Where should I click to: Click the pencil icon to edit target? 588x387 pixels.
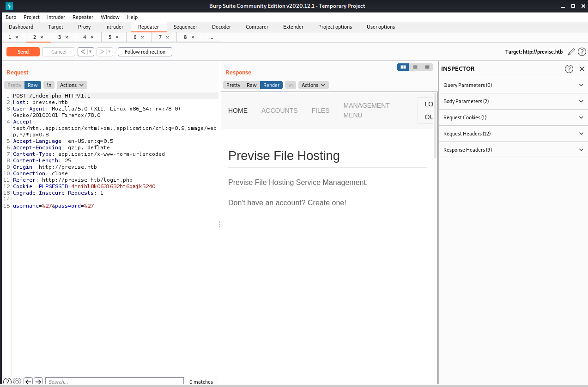571,52
